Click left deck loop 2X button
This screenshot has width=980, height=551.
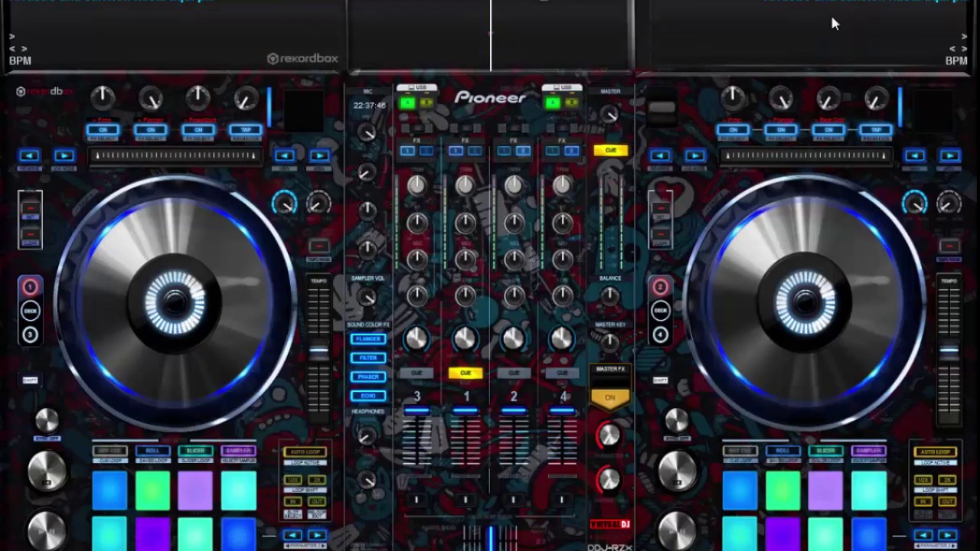point(317,480)
